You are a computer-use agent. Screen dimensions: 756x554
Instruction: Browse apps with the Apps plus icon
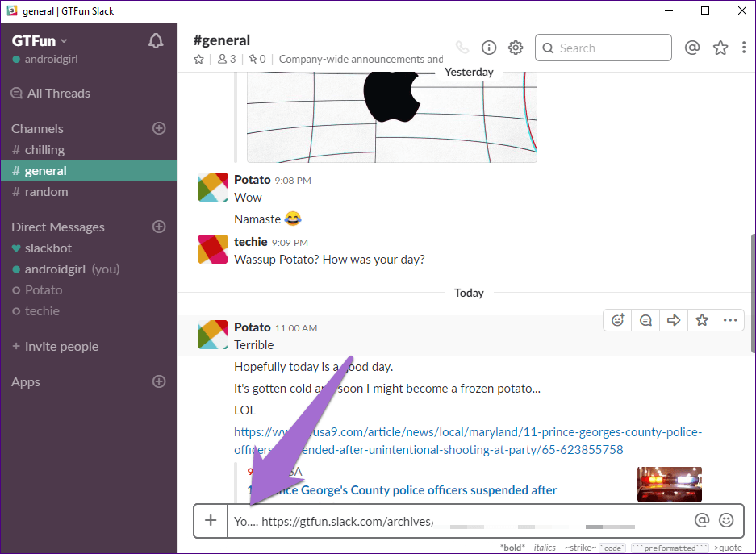159,381
